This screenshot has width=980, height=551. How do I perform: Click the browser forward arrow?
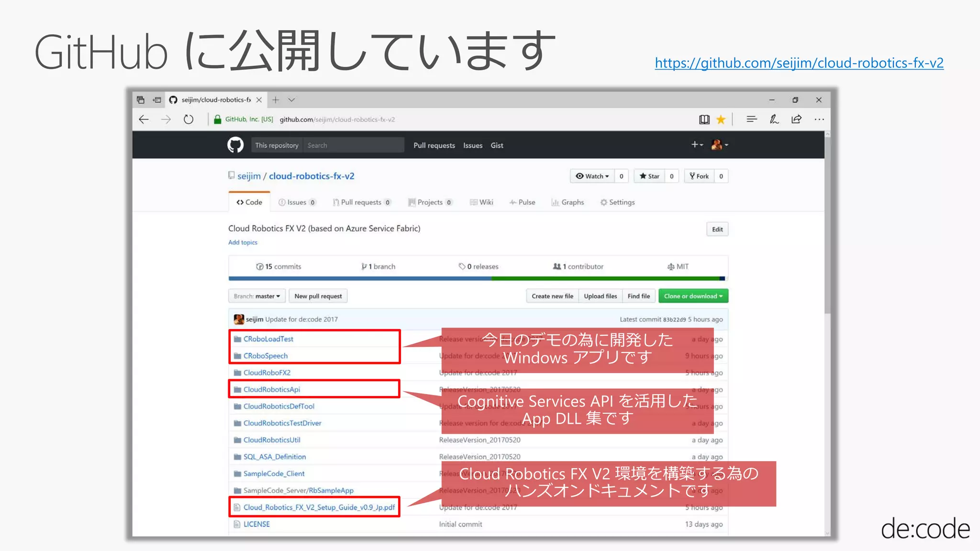(166, 120)
